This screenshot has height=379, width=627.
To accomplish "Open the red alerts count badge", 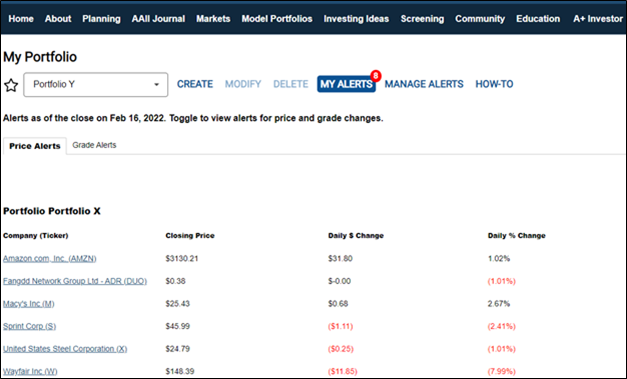I will pos(375,76).
